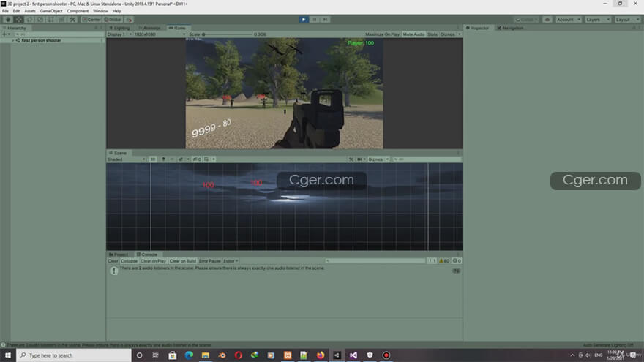Open Display 1 dropdown in Game view
The image size is (644, 362).
[119, 34]
